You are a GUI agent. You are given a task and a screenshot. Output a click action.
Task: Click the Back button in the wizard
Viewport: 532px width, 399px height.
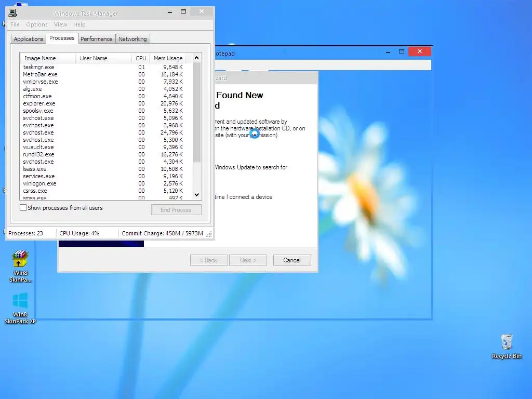tap(209, 260)
